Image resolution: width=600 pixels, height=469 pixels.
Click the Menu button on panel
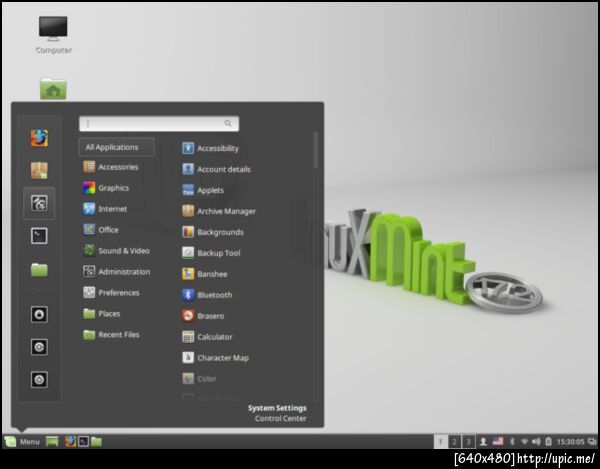[22, 441]
